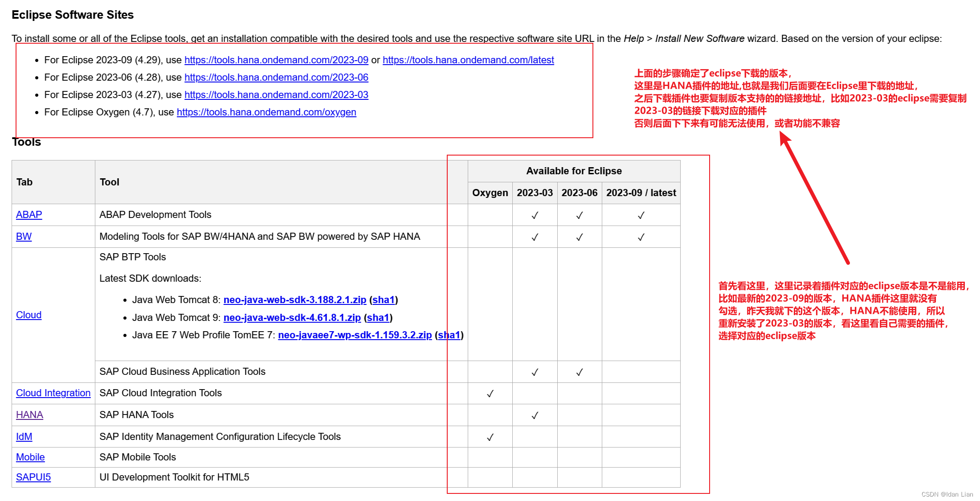The height and width of the screenshot is (501, 980).
Task: Download neo-javaee7-wp-sdk-1.159.3.2.zip
Action: (x=355, y=335)
